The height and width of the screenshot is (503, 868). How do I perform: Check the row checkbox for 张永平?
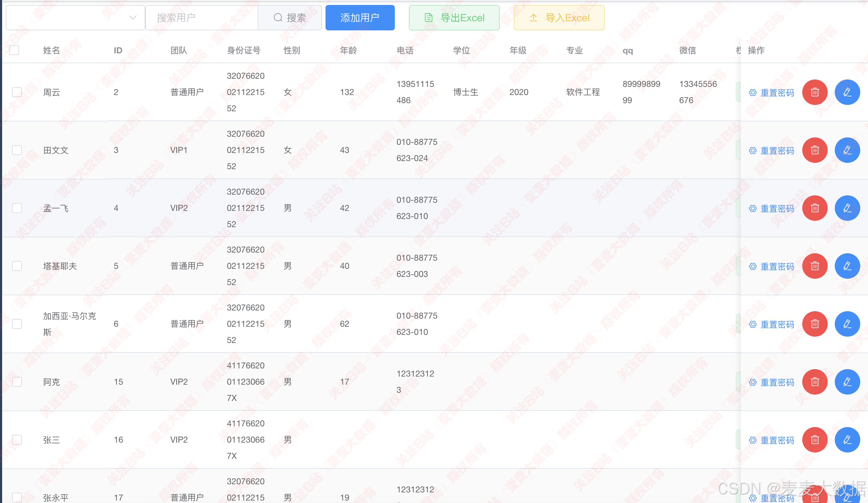tap(17, 498)
